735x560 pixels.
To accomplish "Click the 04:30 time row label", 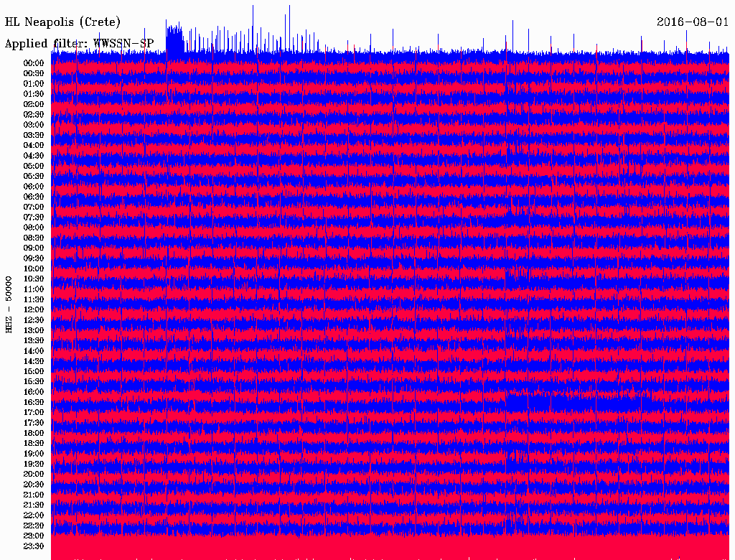I will 34,156.
